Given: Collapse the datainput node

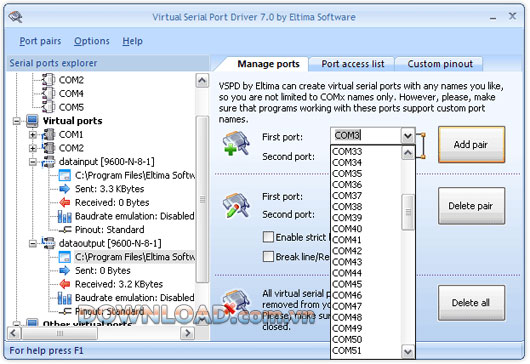Looking at the screenshot, I should (x=33, y=162).
